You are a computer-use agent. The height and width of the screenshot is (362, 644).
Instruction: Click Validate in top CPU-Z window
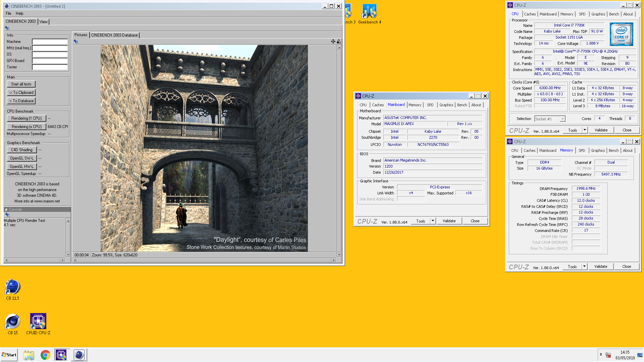point(601,130)
